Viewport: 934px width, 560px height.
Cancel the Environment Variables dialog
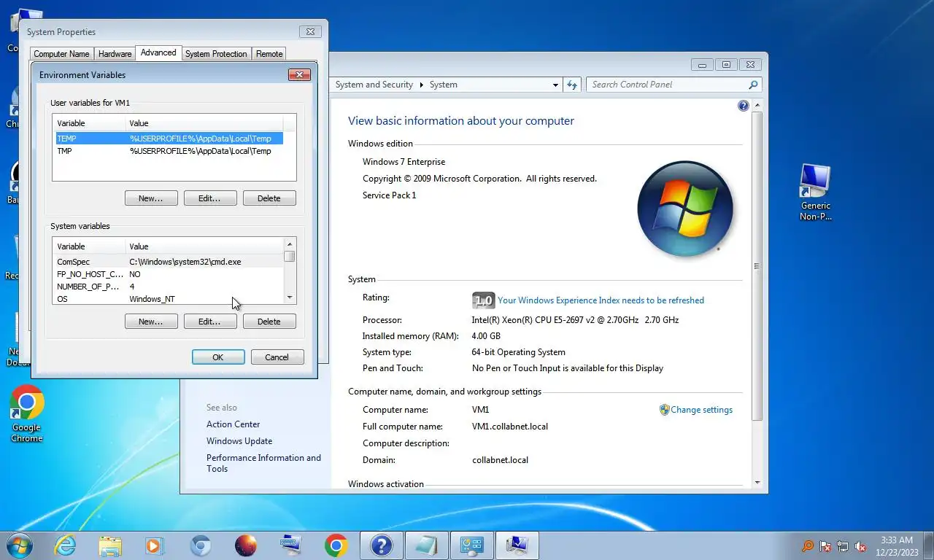tap(277, 357)
